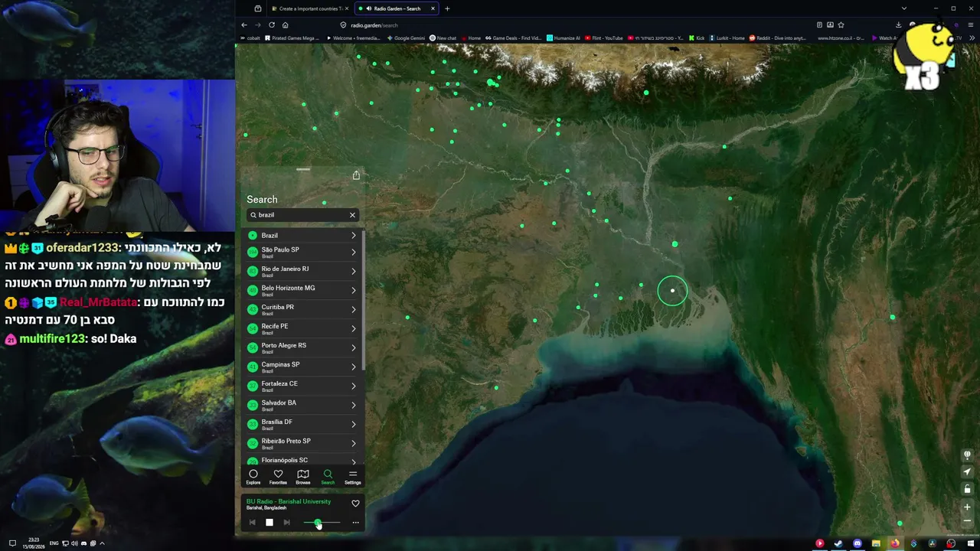Expand the Fortaleza CE chevron
The width and height of the screenshot is (980, 551).
354,386
